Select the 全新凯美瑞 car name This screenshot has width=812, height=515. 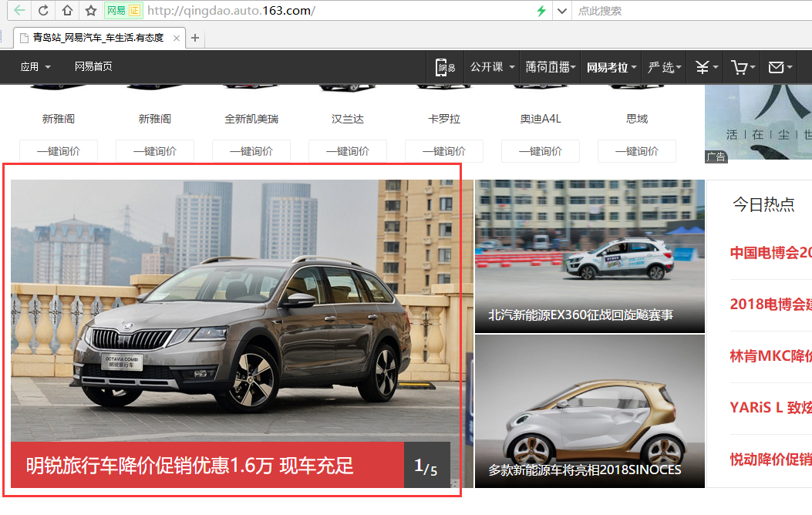251,119
